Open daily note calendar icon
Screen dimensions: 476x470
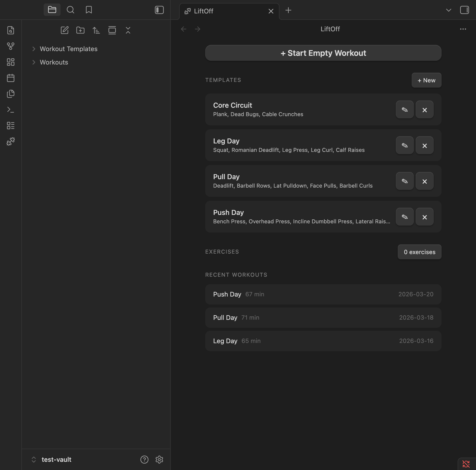pos(11,78)
